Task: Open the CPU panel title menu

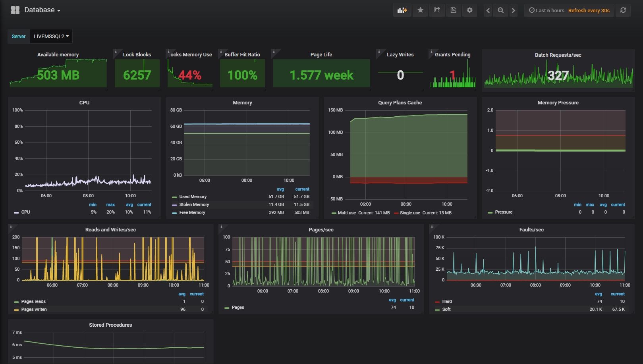Action: click(x=84, y=102)
